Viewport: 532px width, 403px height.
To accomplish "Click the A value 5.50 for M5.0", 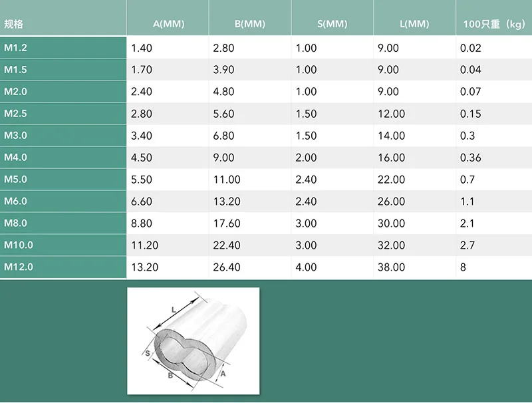I will pos(142,180).
